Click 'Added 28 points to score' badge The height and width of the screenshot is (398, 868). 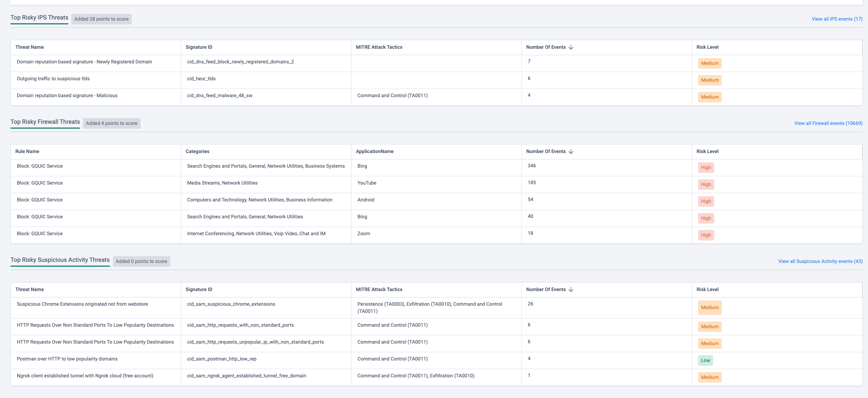tap(101, 19)
